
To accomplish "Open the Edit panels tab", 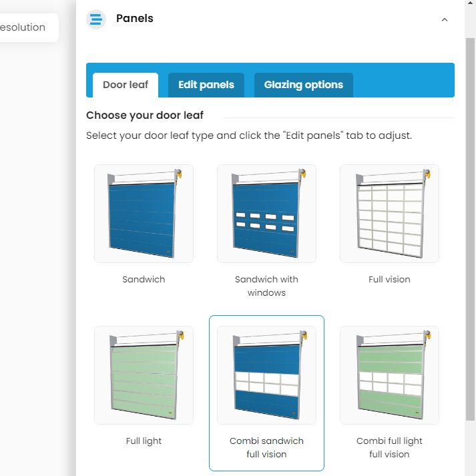I will (x=206, y=85).
